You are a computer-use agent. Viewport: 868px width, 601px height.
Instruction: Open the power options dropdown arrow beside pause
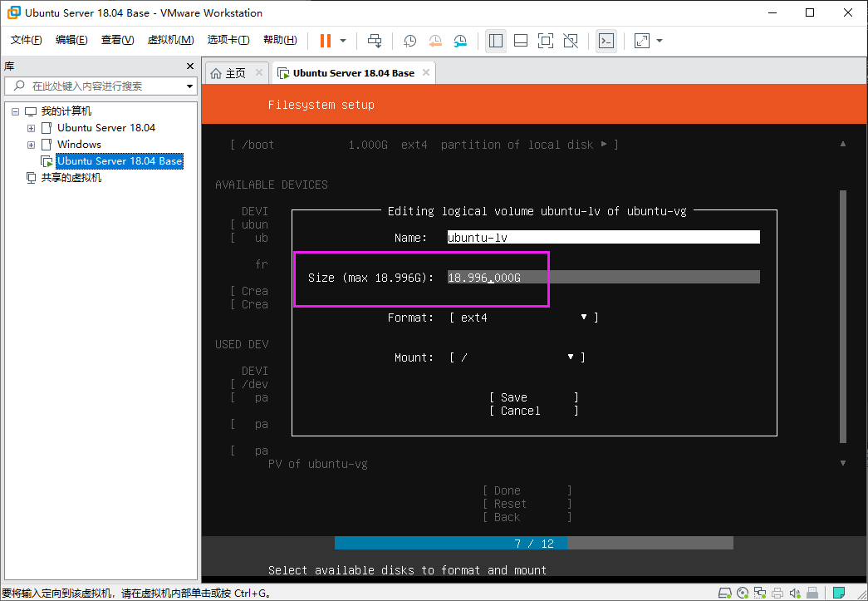343,41
